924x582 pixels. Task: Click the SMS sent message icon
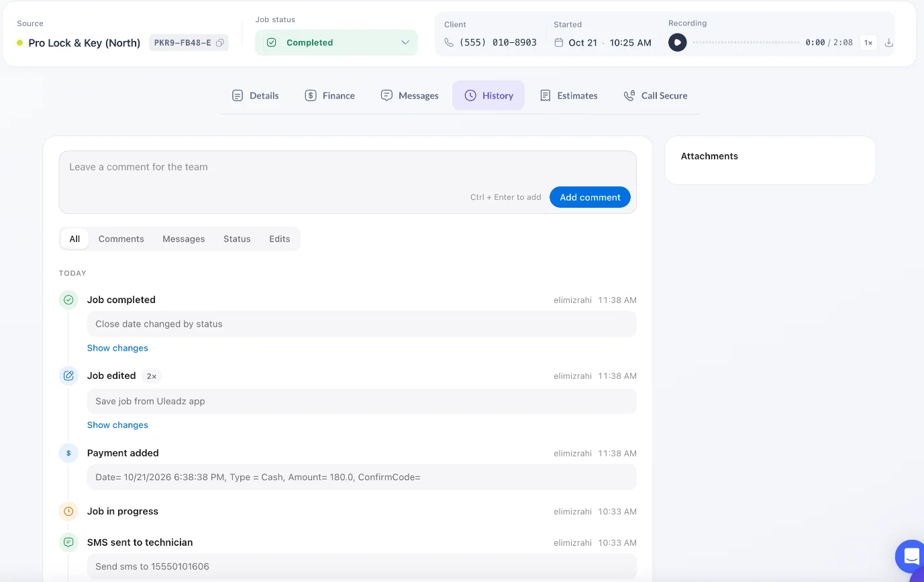click(x=68, y=542)
